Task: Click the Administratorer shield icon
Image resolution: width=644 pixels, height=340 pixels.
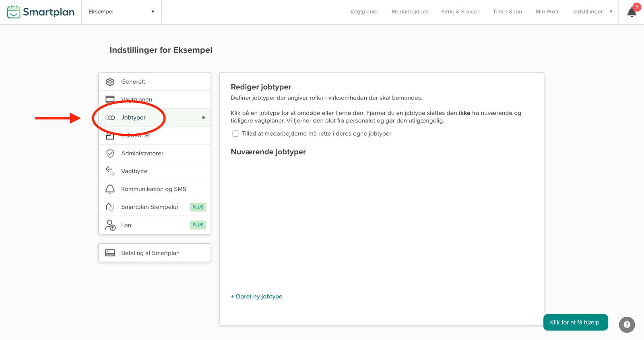Action: coord(110,153)
